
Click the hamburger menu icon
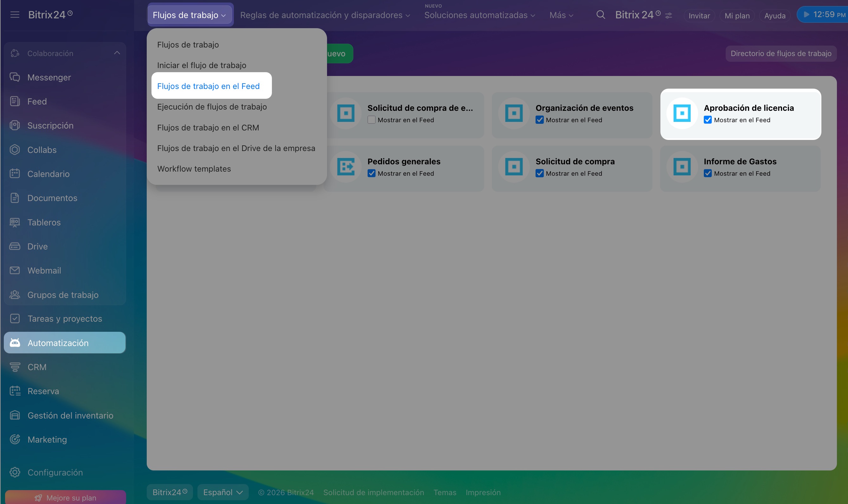point(15,15)
